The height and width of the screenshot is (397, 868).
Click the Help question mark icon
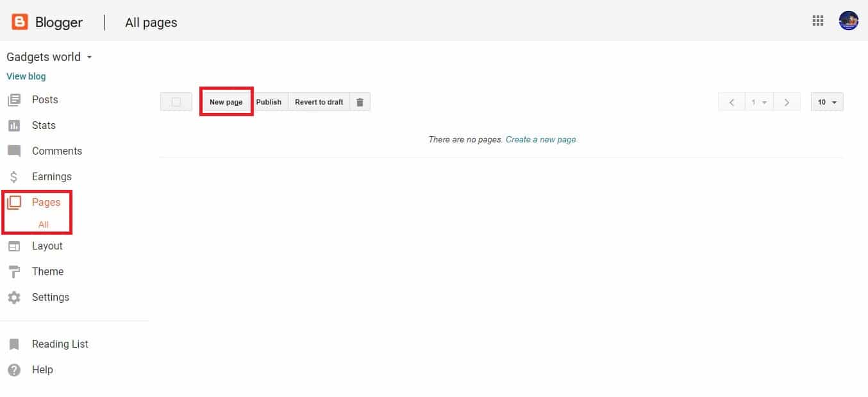(x=13, y=370)
